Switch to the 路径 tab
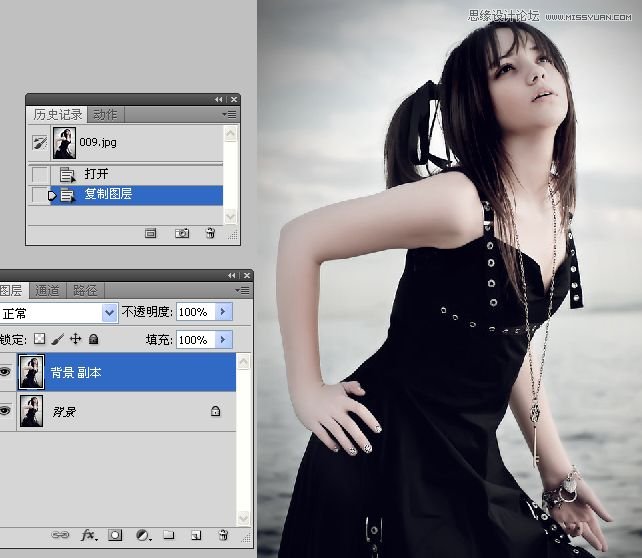 (x=85, y=291)
